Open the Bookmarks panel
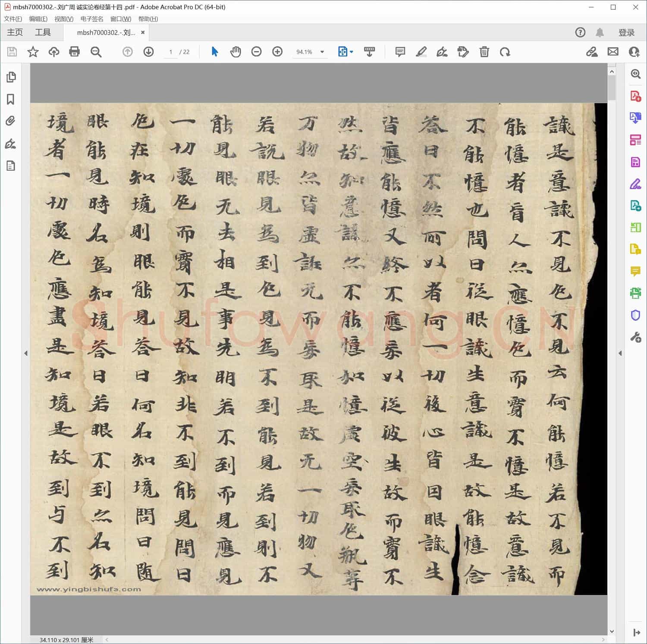 [11, 99]
